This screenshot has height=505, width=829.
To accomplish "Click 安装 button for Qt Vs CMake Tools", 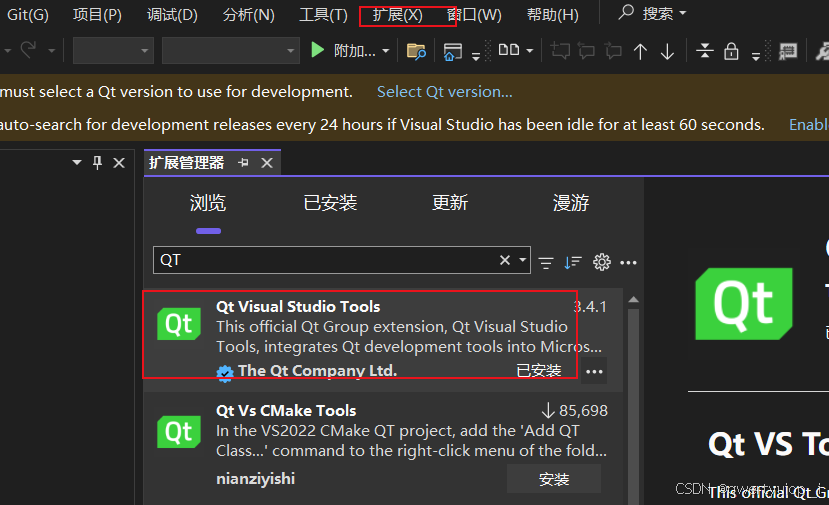I will click(554, 479).
